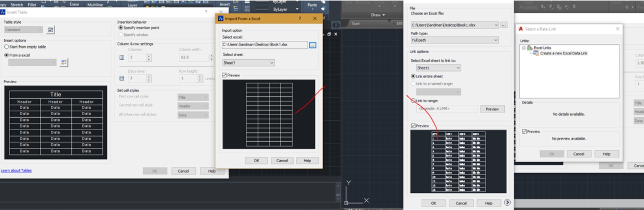The height and width of the screenshot is (210, 644).
Task: Click Help below the linked table preview
Action: (488, 203)
